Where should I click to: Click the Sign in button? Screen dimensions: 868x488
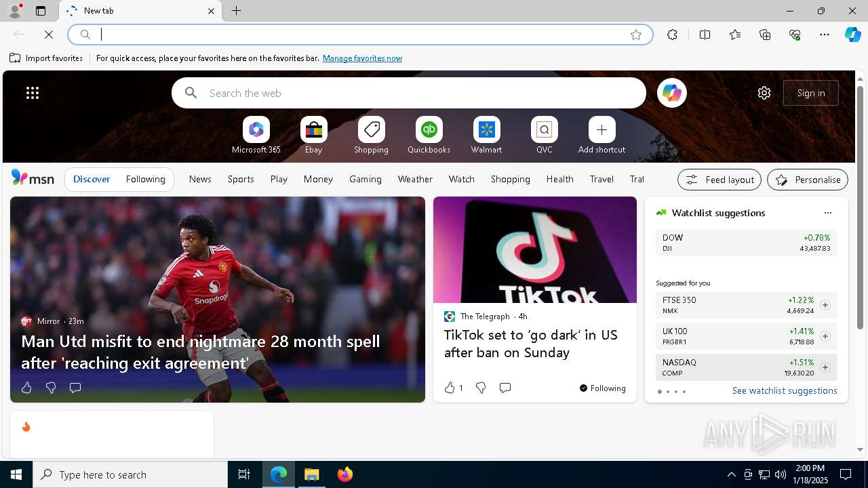point(811,93)
